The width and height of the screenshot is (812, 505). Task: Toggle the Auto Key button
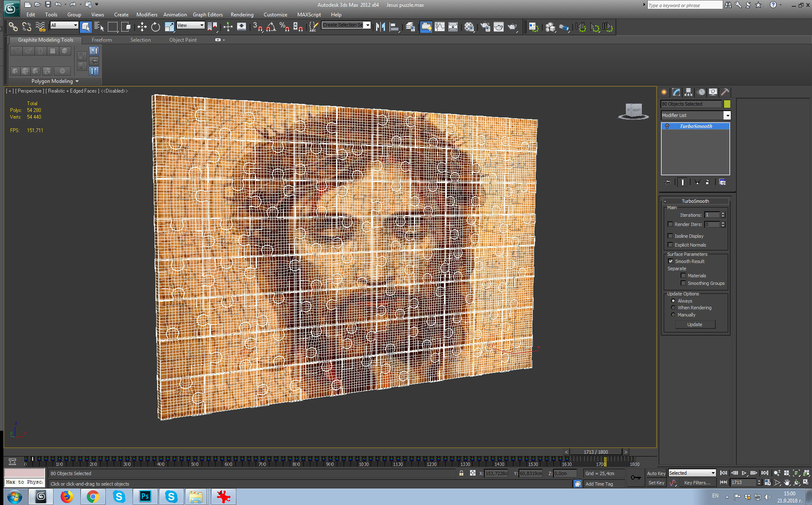pyautogui.click(x=656, y=473)
